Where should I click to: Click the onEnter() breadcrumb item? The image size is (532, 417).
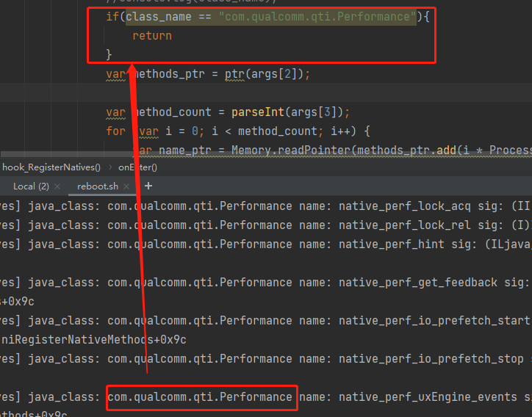[x=137, y=167]
